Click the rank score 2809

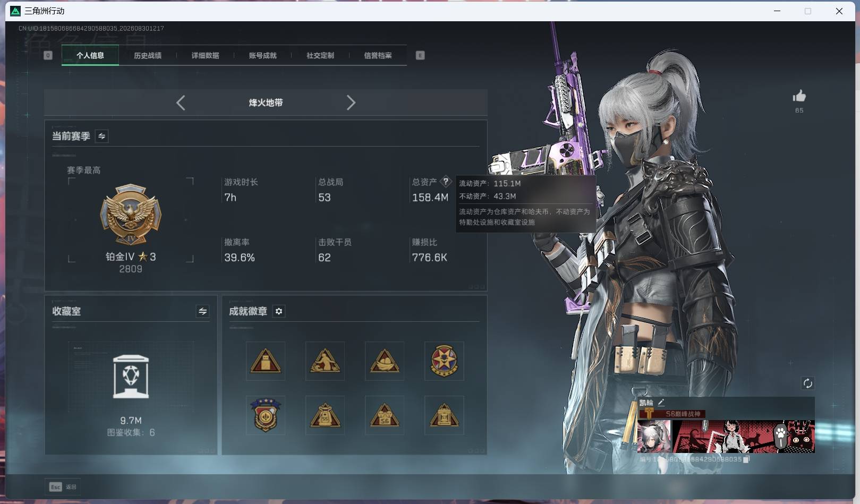click(131, 269)
